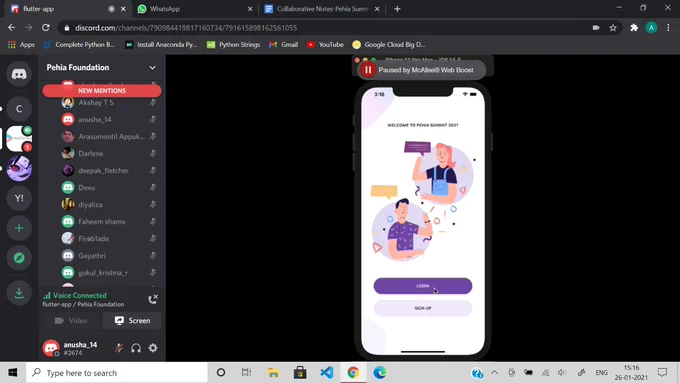Image resolution: width=680 pixels, height=383 pixels.
Task: Disconnect from voice channel
Action: click(x=153, y=299)
